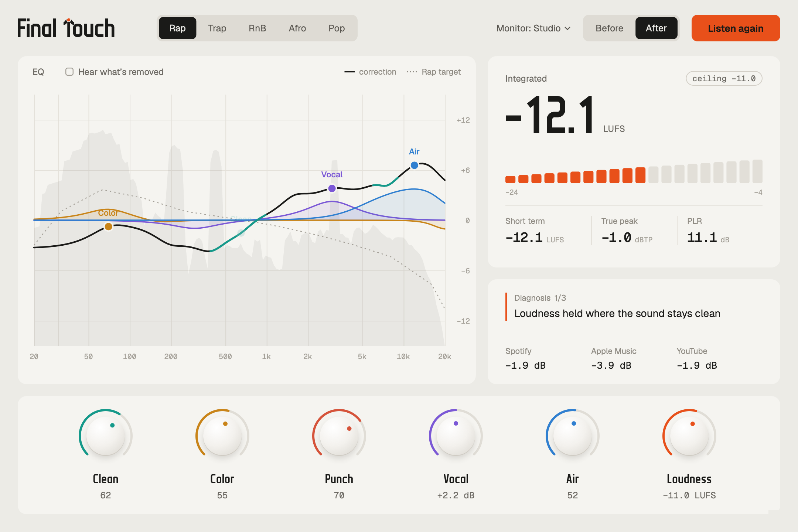This screenshot has height=532, width=798.
Task: Click the 1k frequency axis label
Action: (266, 357)
